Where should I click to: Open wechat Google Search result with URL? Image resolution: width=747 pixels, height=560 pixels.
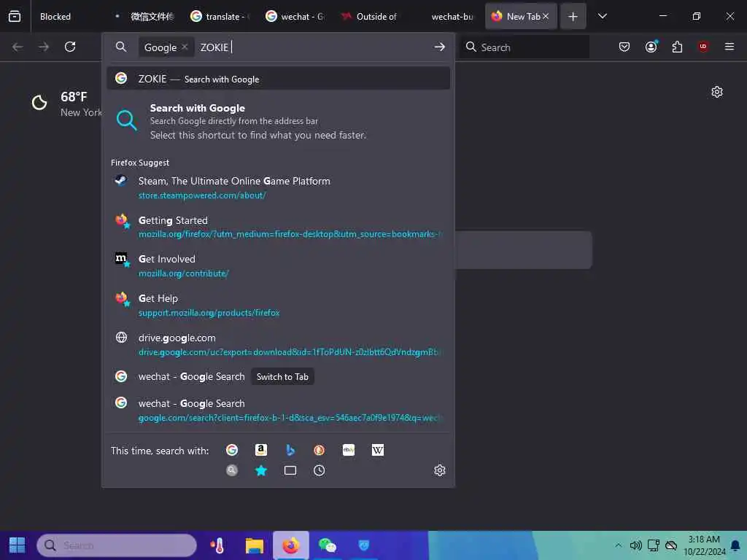pos(279,410)
